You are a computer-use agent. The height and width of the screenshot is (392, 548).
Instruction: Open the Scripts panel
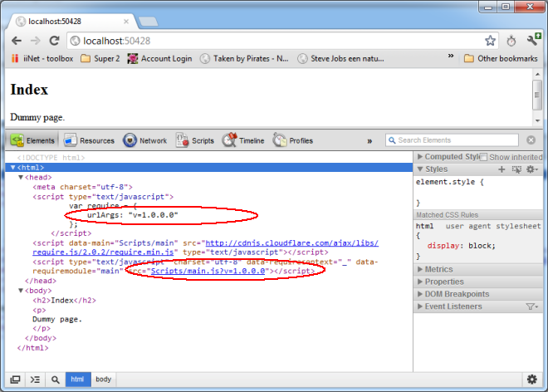click(195, 140)
